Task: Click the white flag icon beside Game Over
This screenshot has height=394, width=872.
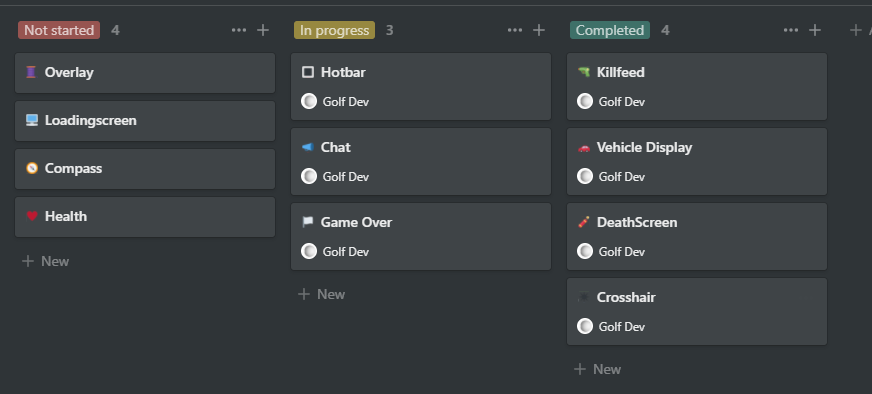Action: click(308, 222)
